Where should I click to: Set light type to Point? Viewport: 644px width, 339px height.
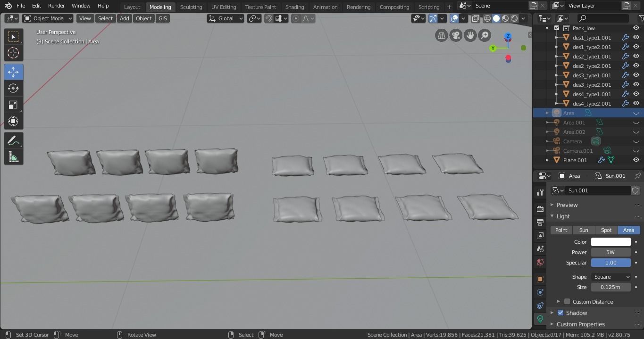pyautogui.click(x=561, y=230)
